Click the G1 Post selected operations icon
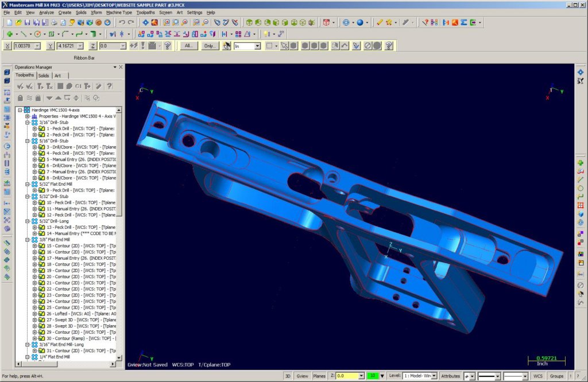 78,86
